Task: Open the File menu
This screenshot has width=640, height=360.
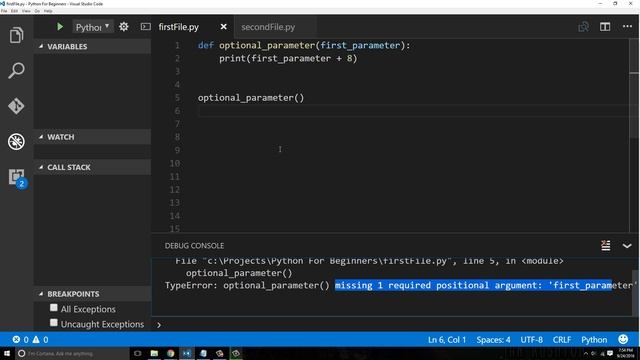Action: coord(4,11)
